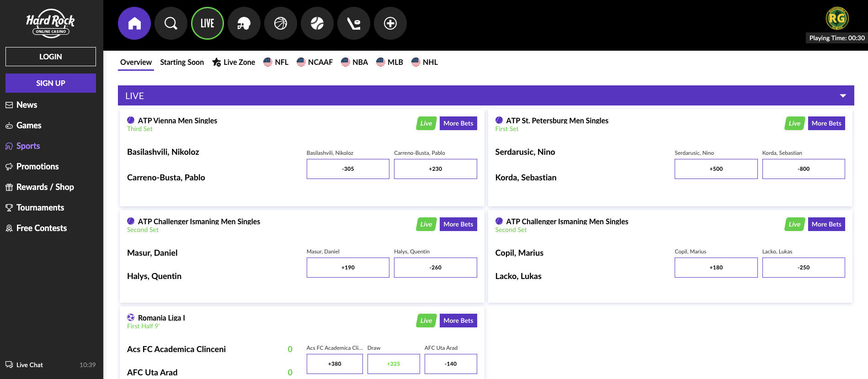
Task: Open Live Chat
Action: [24, 365]
